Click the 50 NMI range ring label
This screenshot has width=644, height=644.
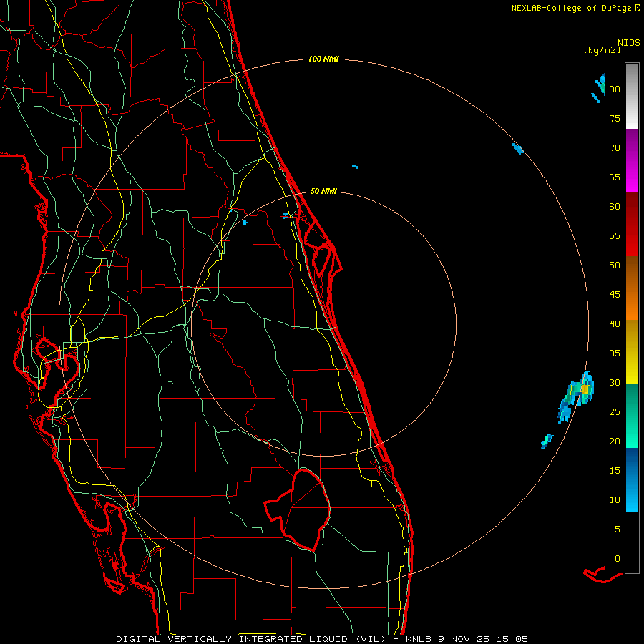(323, 191)
